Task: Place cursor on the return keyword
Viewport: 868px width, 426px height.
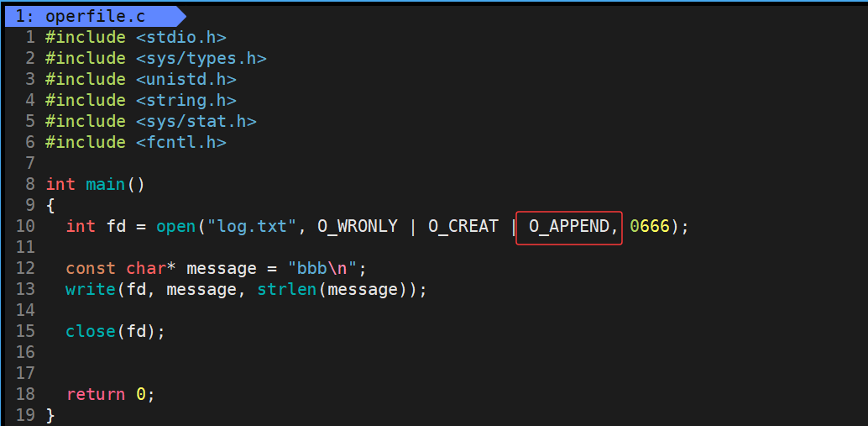Action: coord(95,395)
